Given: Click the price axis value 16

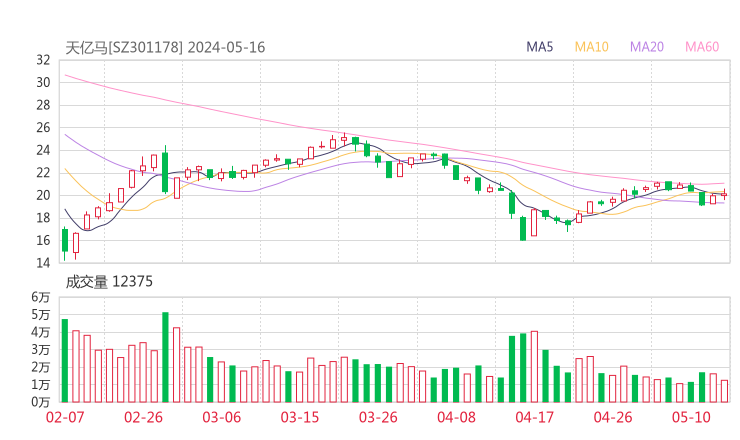Looking at the screenshot, I should point(43,240).
